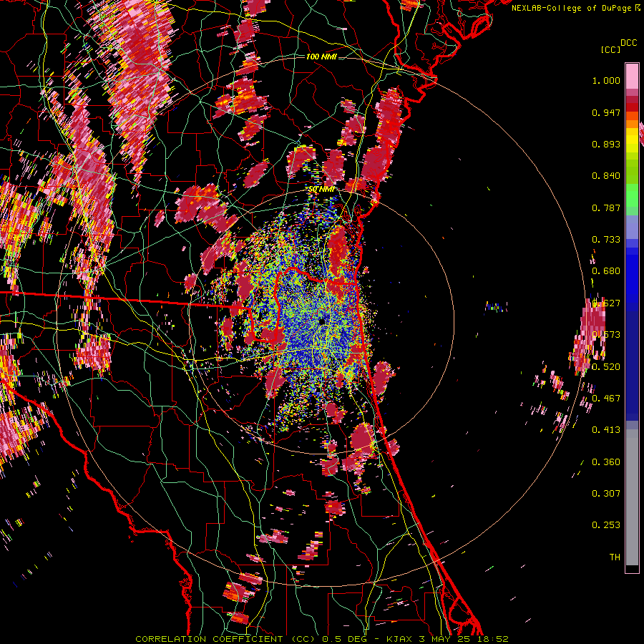This screenshot has width=644, height=644.
Task: Click the 0.680 scale value
Action: coord(606,271)
